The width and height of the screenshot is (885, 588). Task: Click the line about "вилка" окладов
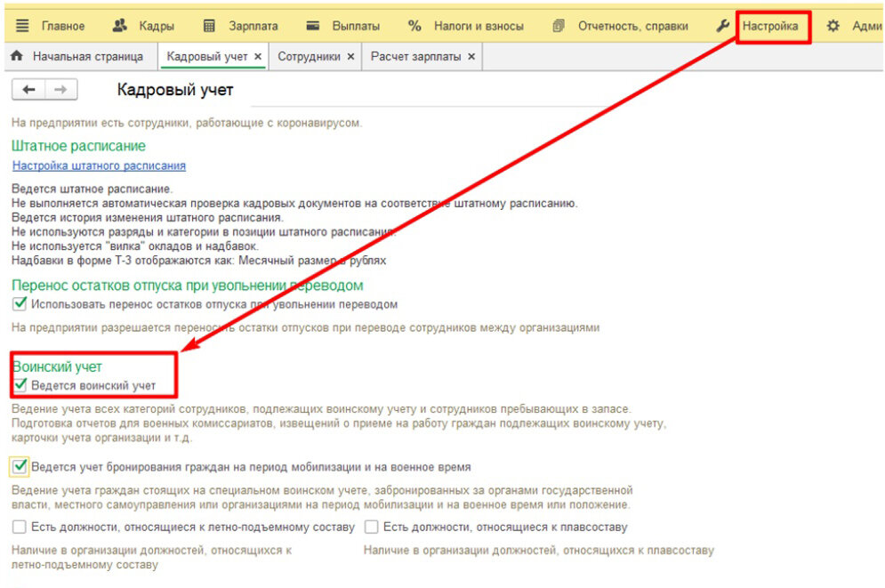pyautogui.click(x=135, y=246)
